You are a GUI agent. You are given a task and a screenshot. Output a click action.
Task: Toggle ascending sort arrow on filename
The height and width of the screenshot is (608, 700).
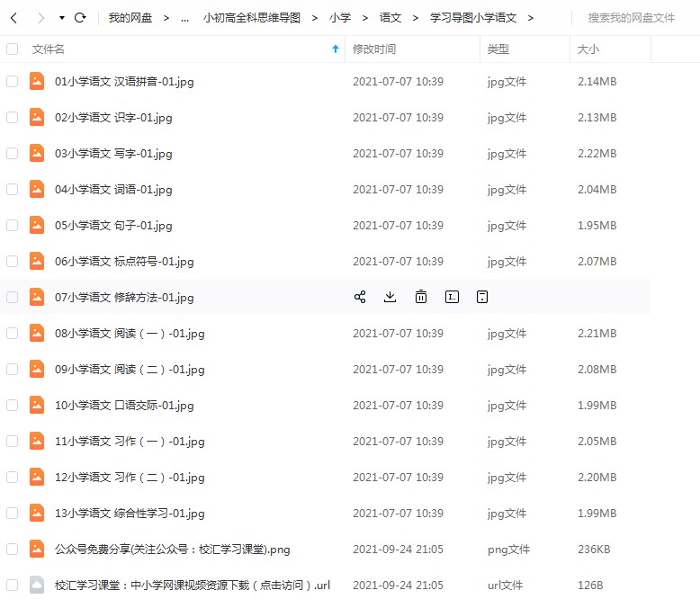pos(336,49)
